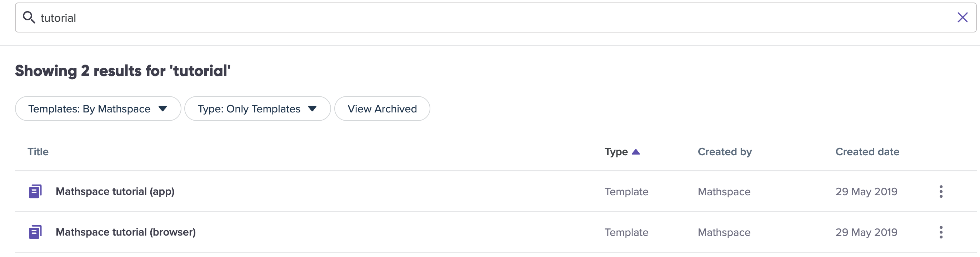Sort results by Type column header
The image size is (980, 257).
point(616,152)
